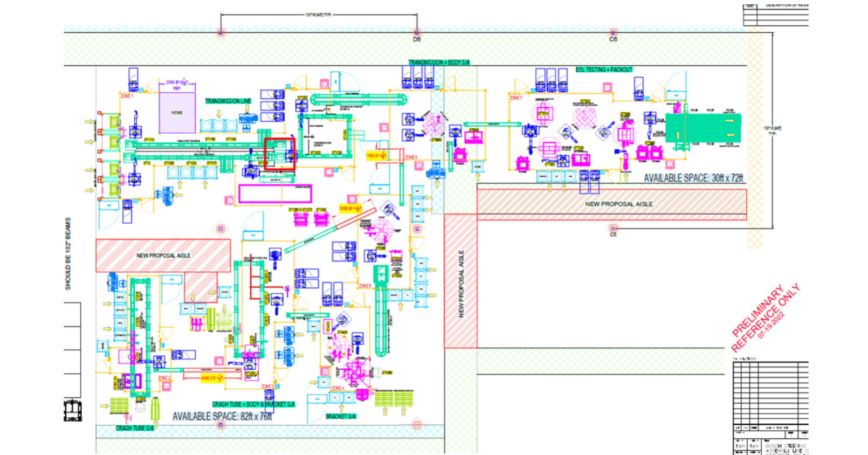The width and height of the screenshot is (868, 455).
Task: Select the EOL TESTING + PACKOUT label
Action: [604, 70]
